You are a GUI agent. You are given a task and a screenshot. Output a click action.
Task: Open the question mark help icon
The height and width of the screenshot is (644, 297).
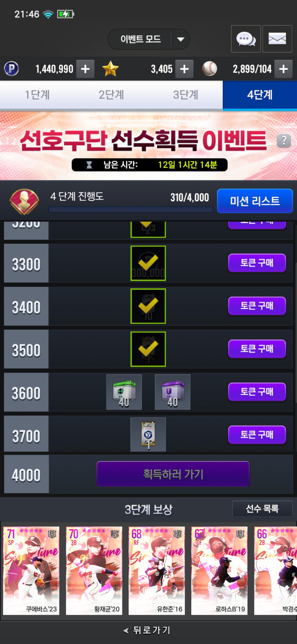point(284,141)
